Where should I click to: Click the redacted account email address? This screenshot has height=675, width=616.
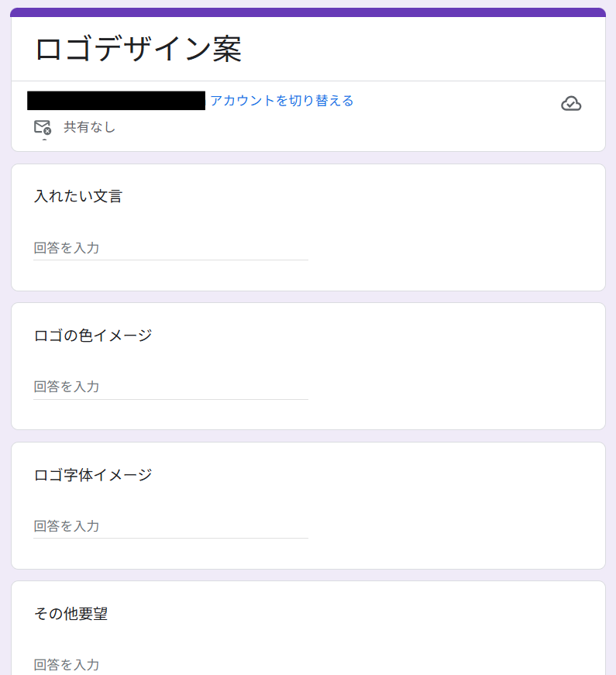[116, 101]
